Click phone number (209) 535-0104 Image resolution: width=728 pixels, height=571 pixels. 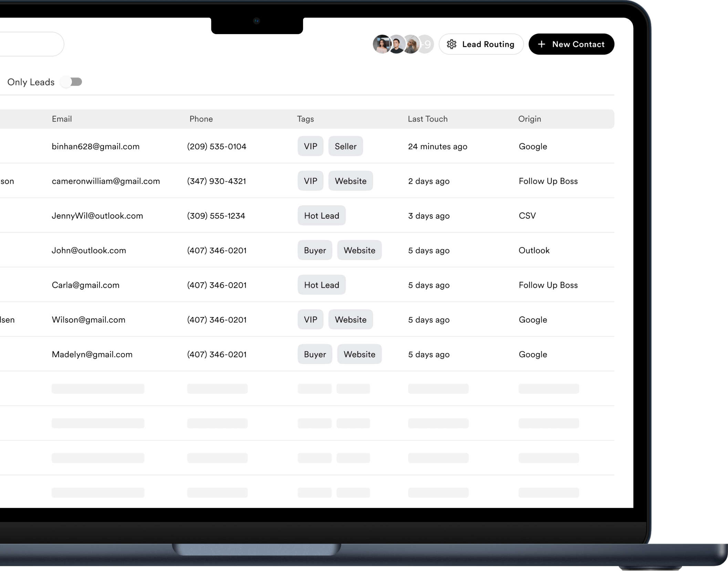tap(216, 146)
